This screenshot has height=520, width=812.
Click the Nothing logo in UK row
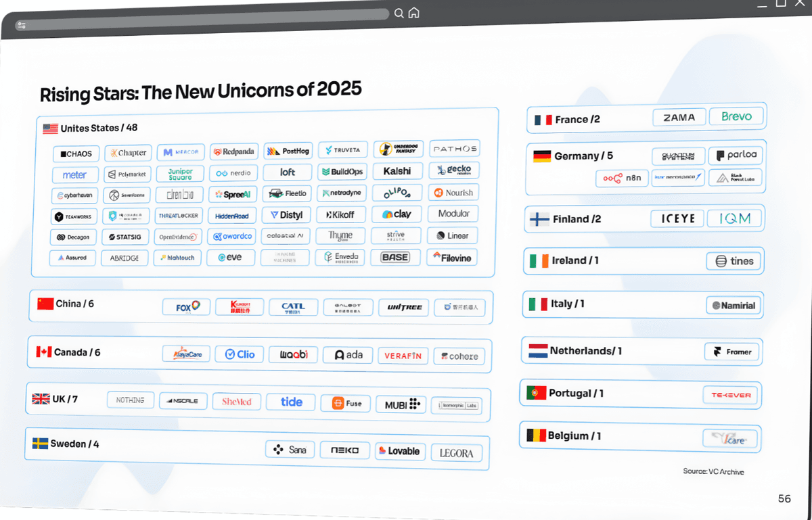[131, 400]
